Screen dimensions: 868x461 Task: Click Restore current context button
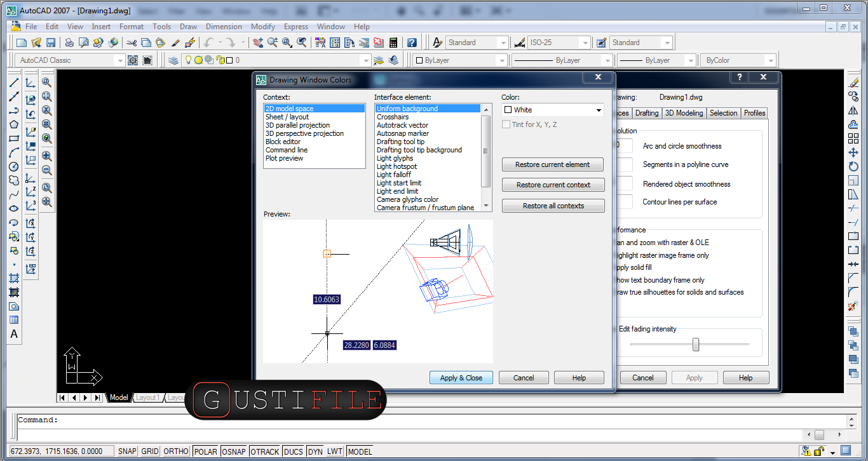553,185
